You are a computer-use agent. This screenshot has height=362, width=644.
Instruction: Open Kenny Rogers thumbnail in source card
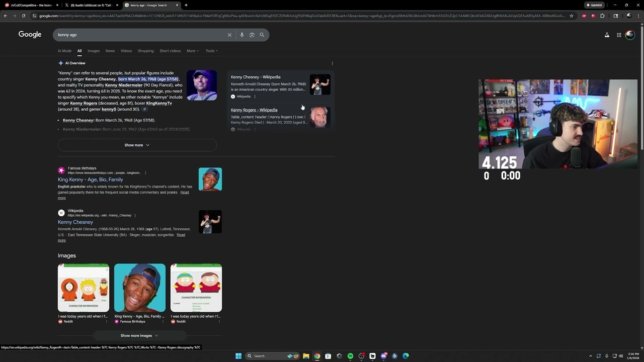(320, 117)
